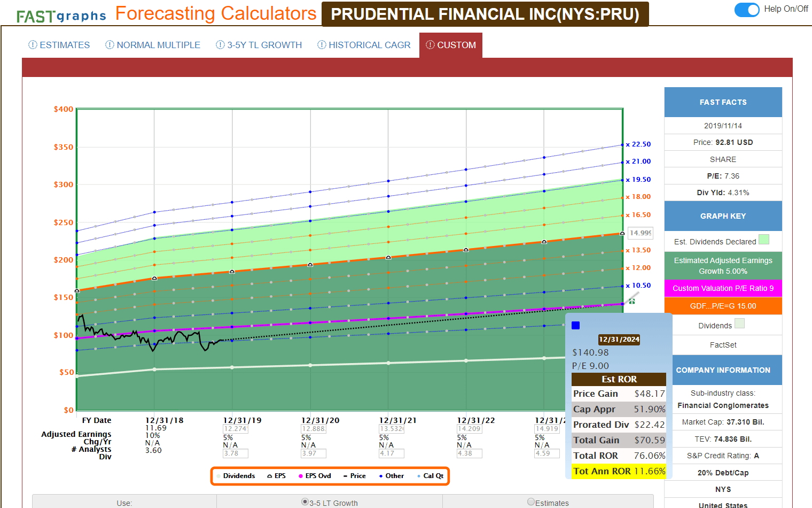Click the x 16.50 multiple label
Viewport: 812px width, 508px height.
[638, 215]
